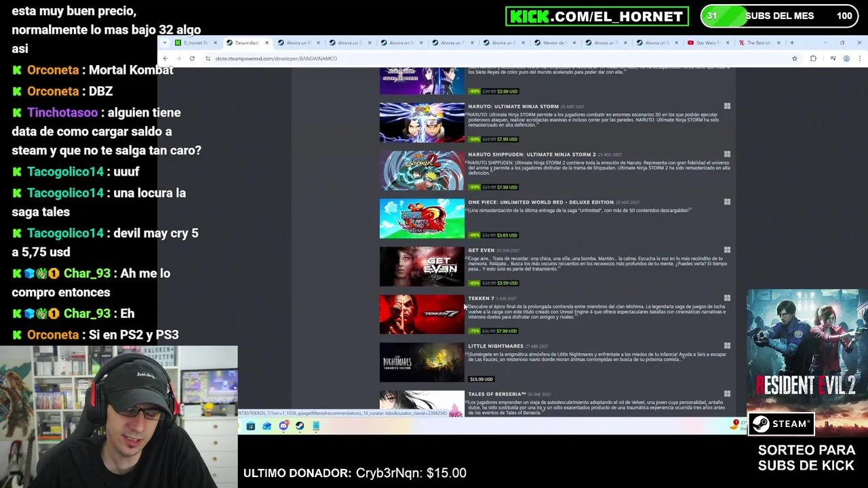The width and height of the screenshot is (868, 488).
Task: Click Windows platform icon in STORM 2 row
Action: [x=727, y=155]
